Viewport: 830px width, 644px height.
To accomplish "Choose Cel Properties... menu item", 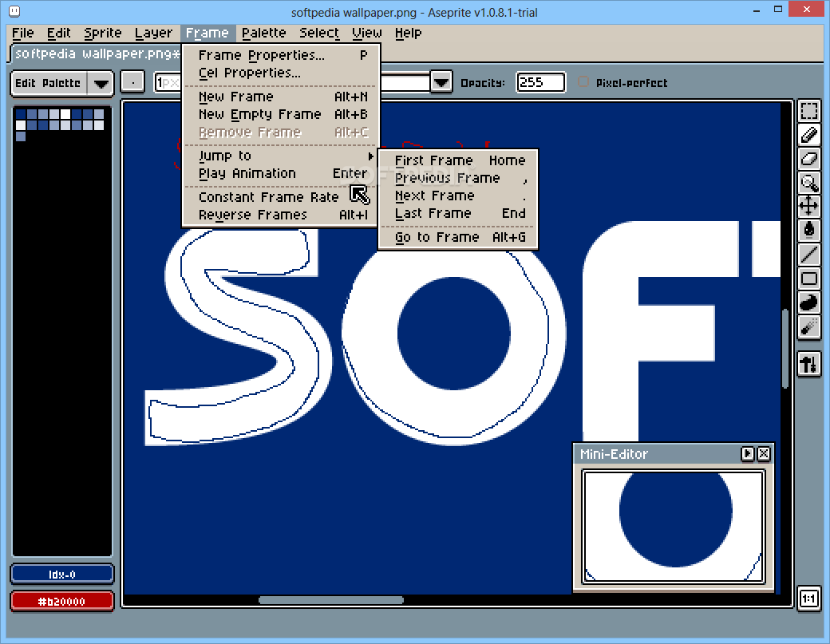I will (281, 73).
